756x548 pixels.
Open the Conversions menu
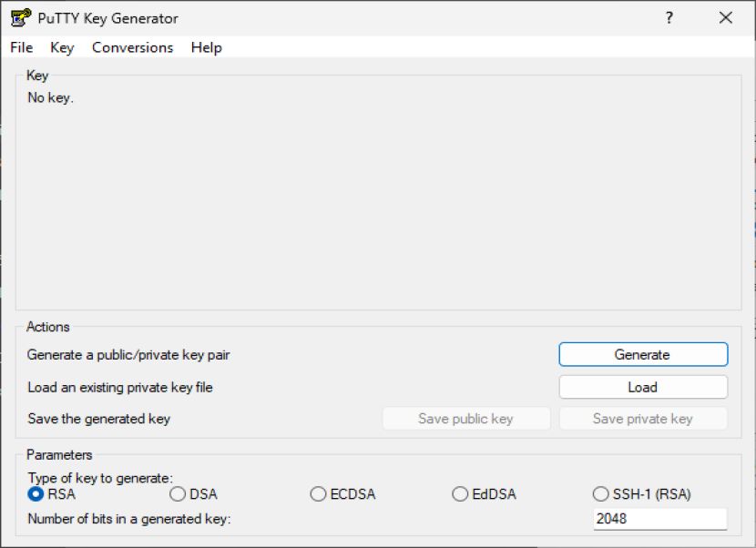[x=133, y=47]
